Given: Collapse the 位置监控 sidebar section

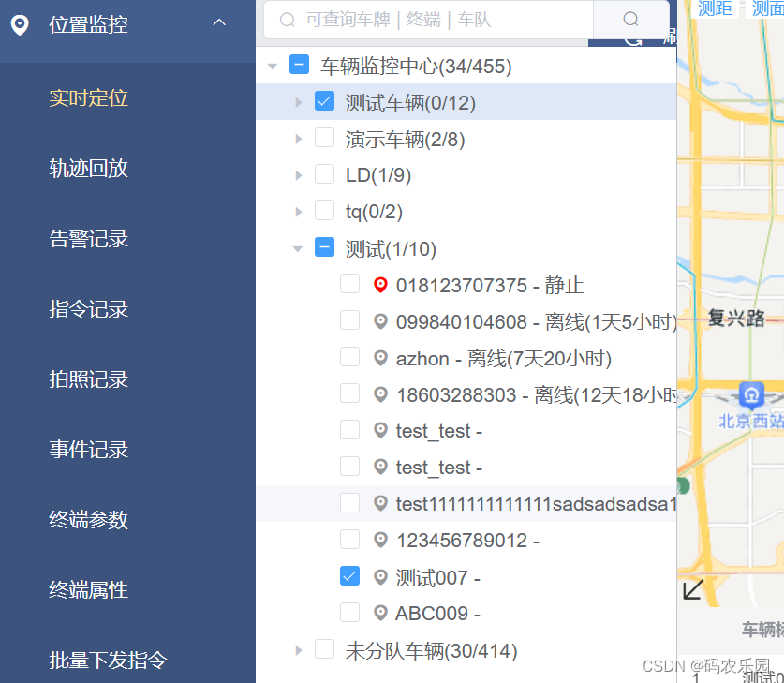Looking at the screenshot, I should [219, 21].
